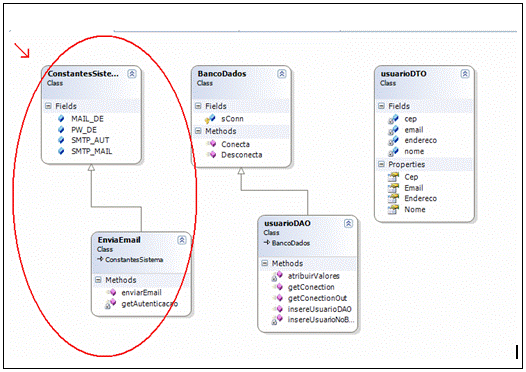Image resolution: width=526 pixels, height=372 pixels.
Task: Click the SMTP_AUT field icon
Action: click(61, 140)
